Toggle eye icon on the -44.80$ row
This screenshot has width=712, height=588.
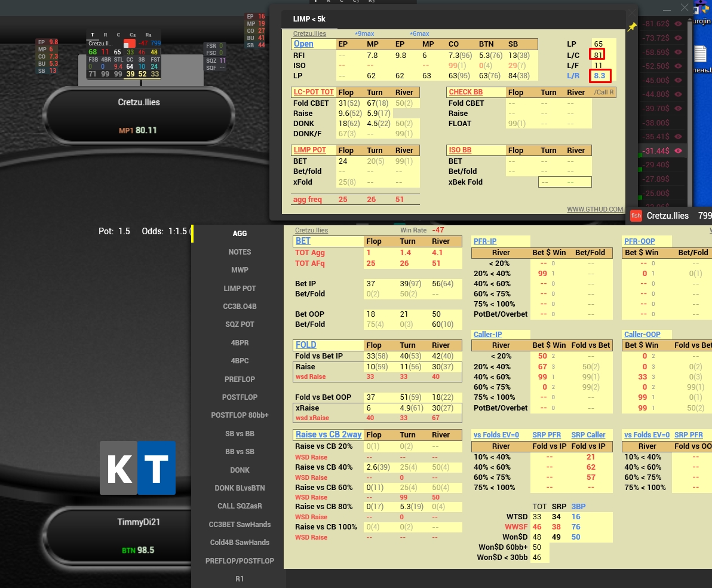(678, 94)
